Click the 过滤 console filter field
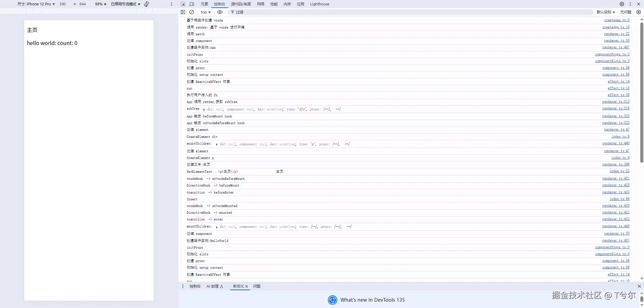Image resolution: width=644 pixels, height=308 pixels. point(411,12)
